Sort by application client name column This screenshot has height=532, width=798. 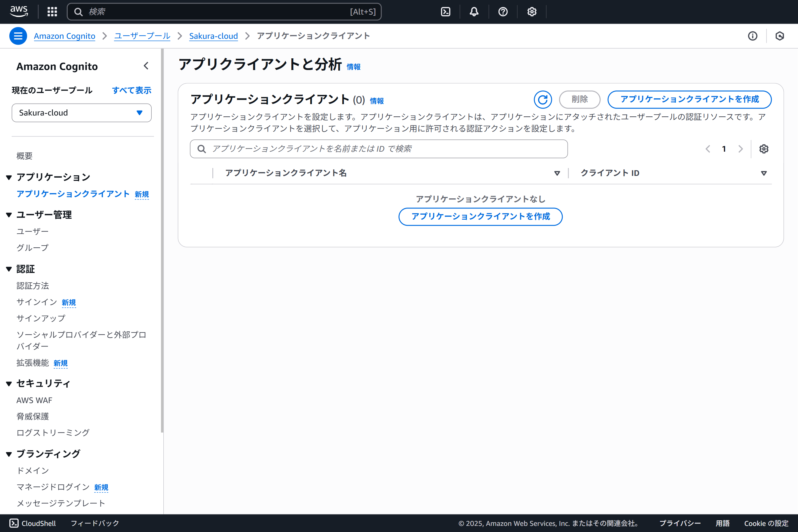tap(557, 173)
